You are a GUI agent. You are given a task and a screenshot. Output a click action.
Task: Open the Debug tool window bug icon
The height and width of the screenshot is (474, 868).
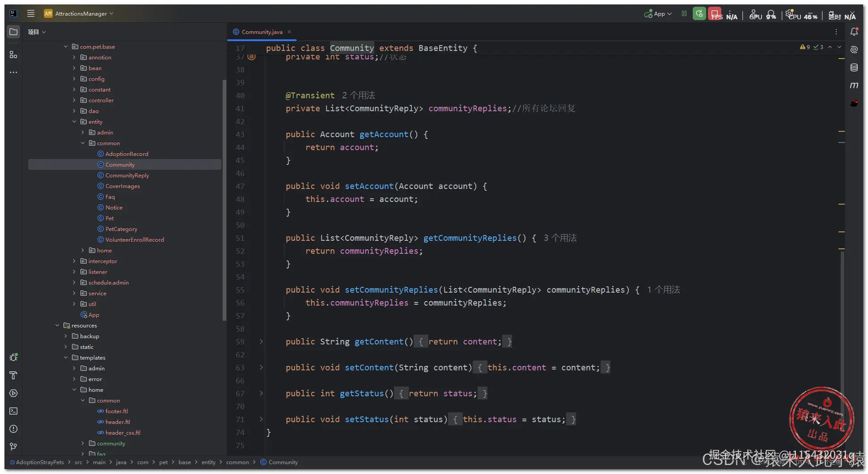(x=13, y=357)
